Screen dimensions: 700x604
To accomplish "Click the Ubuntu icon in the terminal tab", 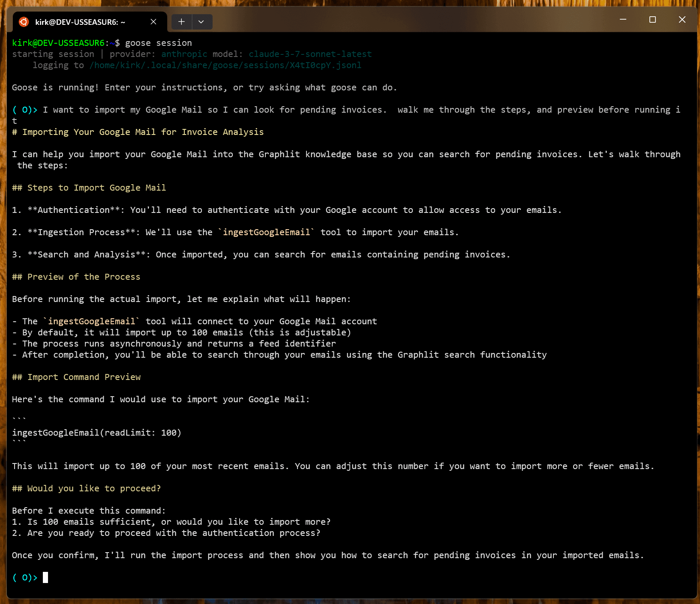I will tap(24, 22).
